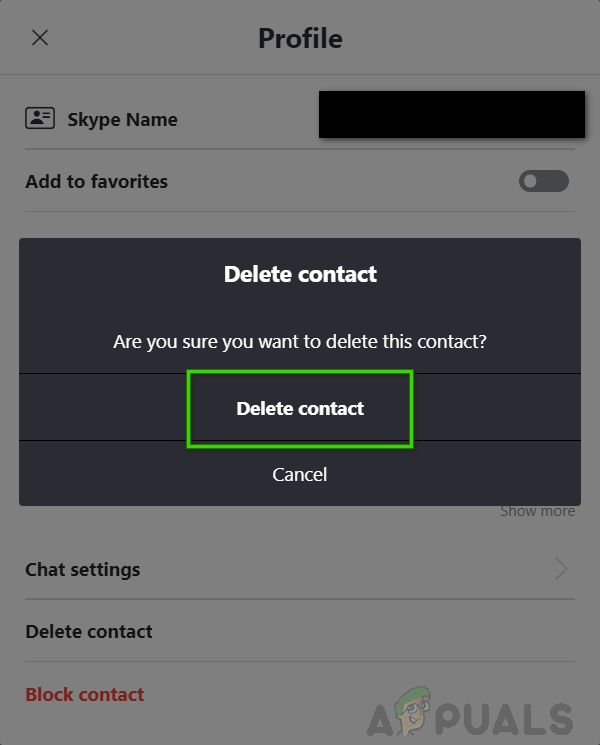Click the empty dialog strip below Cancel

pos(300,498)
